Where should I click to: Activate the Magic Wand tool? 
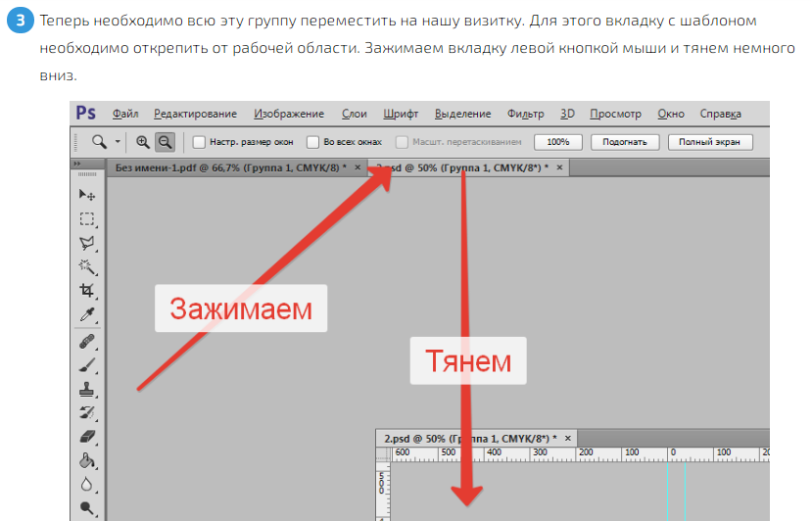coord(87,266)
